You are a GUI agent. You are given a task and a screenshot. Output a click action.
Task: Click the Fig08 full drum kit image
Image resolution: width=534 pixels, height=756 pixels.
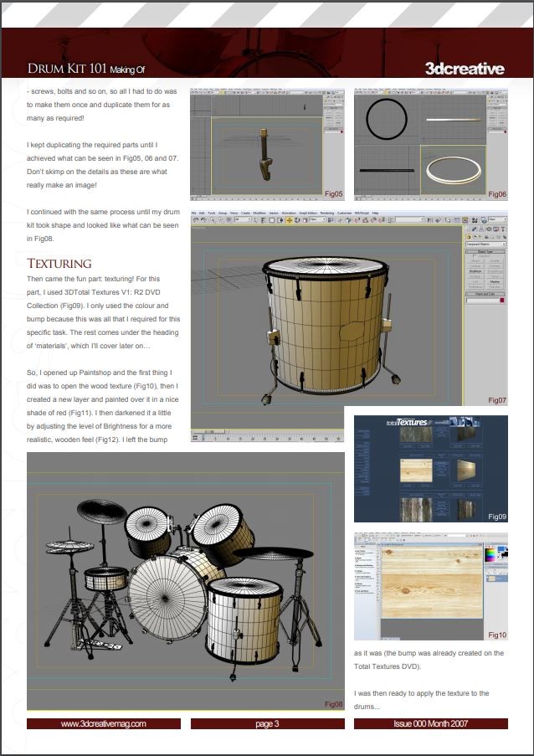pos(186,581)
